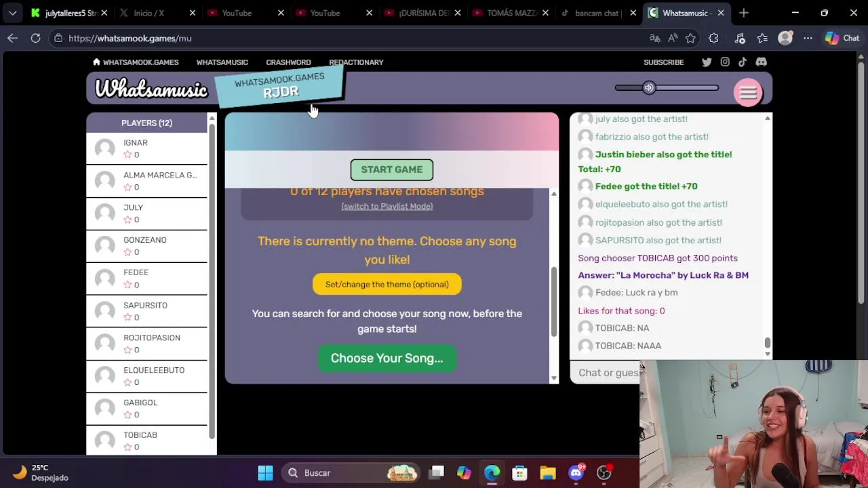Click switch to Playlist Mode link
This screenshot has width=868, height=488.
click(x=387, y=206)
